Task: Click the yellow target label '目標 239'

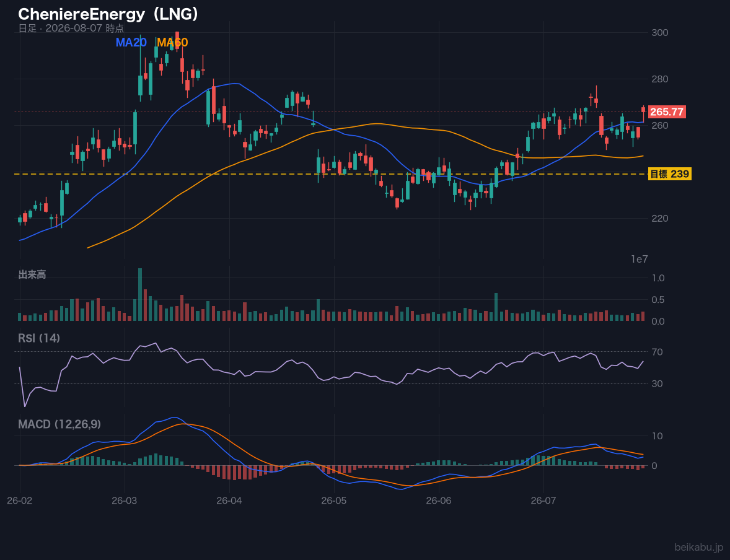Action: [x=669, y=174]
